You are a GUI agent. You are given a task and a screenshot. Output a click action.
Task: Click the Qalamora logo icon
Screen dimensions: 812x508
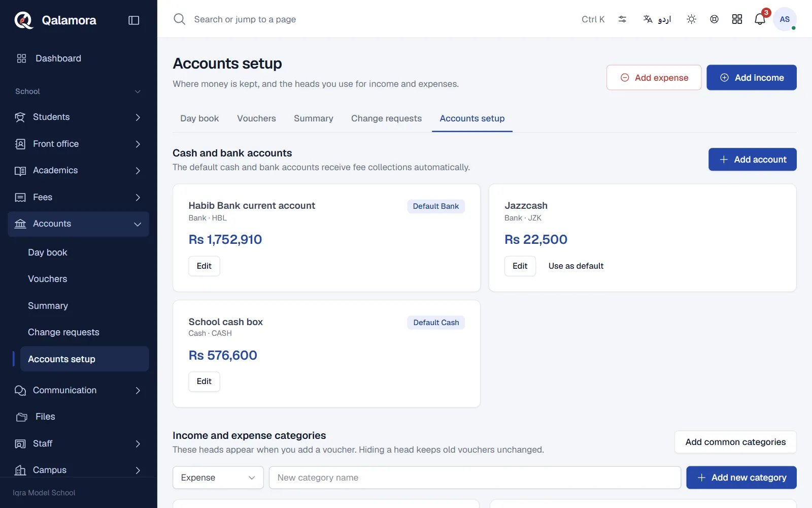23,20
